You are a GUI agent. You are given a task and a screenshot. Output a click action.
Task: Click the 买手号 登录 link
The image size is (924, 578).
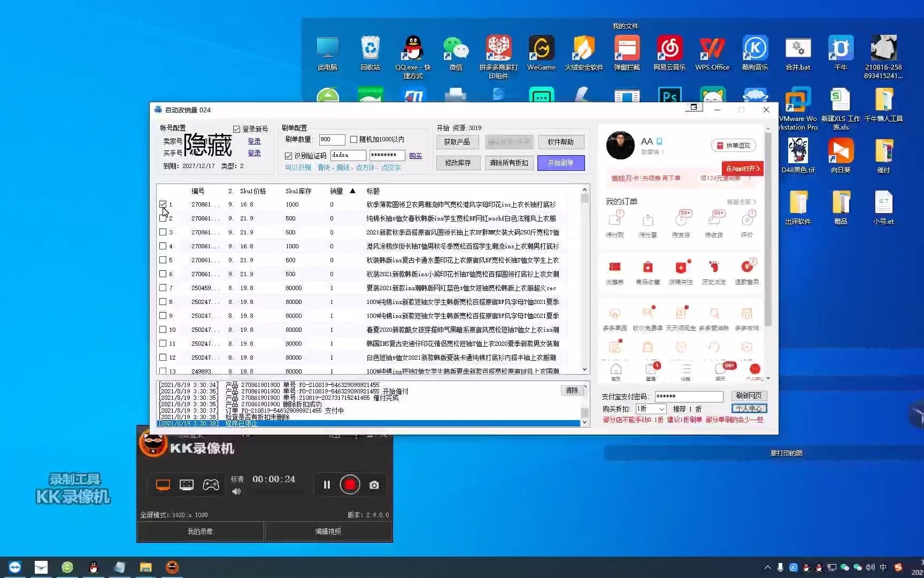[254, 153]
